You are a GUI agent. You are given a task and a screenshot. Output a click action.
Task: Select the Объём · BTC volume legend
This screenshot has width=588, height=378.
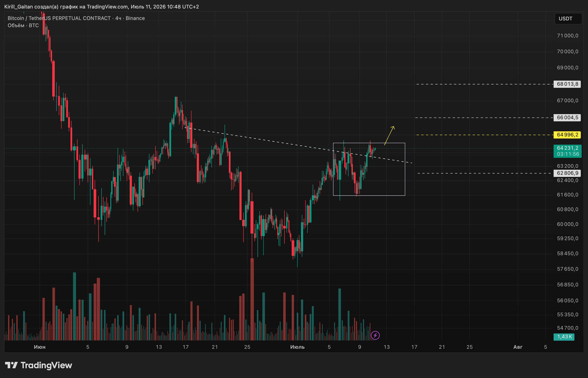click(23, 25)
